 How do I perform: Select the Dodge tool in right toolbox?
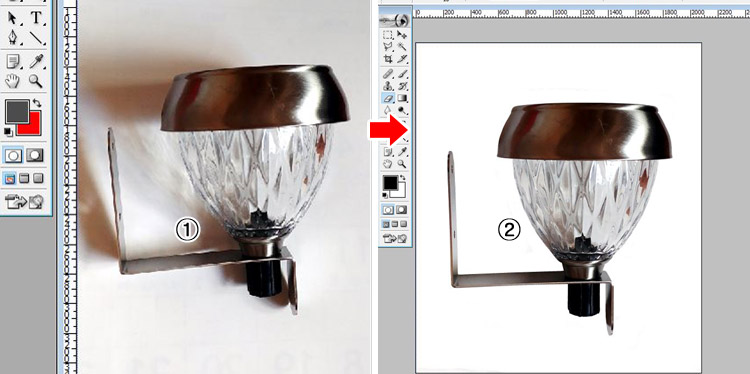tap(402, 110)
